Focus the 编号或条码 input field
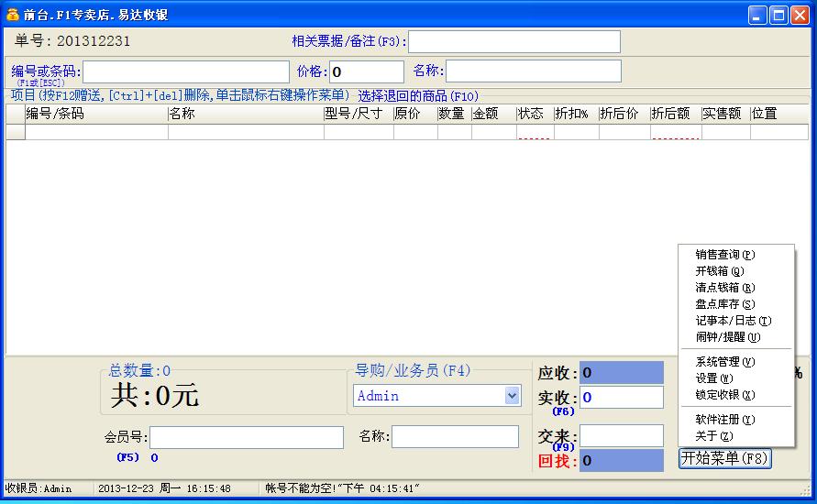Viewport: 817px width, 504px height. point(186,72)
